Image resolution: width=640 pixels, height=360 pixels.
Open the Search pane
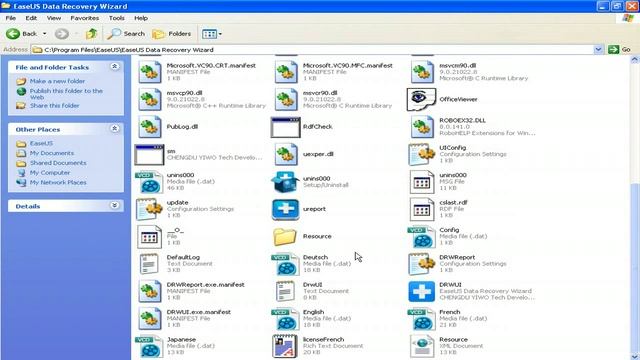[126, 34]
